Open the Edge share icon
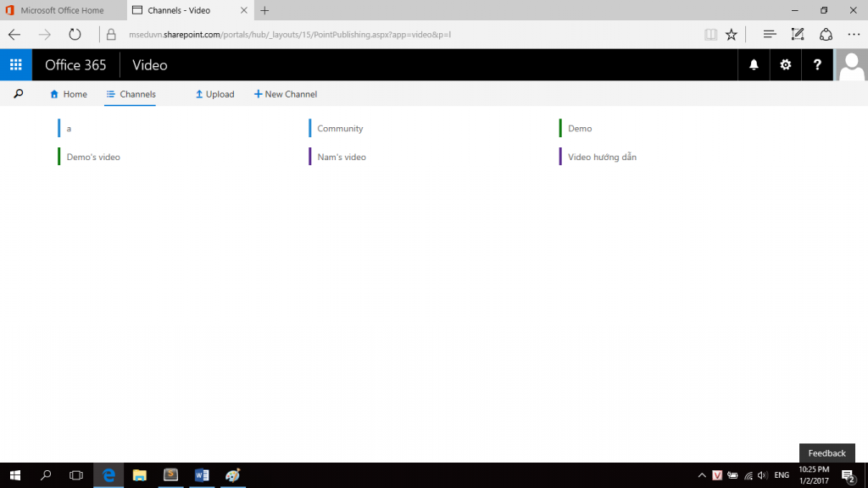The height and width of the screenshot is (488, 868). pyautogui.click(x=826, y=34)
